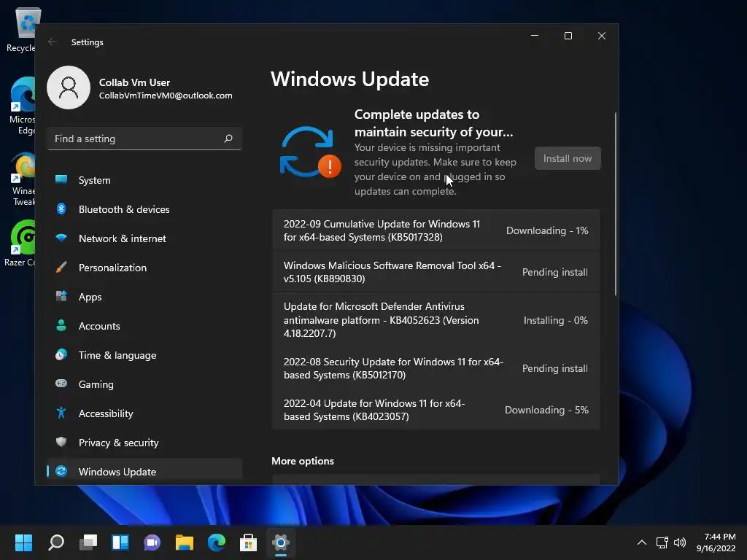Click Find a setting search box
The image size is (747, 560).
145,139
